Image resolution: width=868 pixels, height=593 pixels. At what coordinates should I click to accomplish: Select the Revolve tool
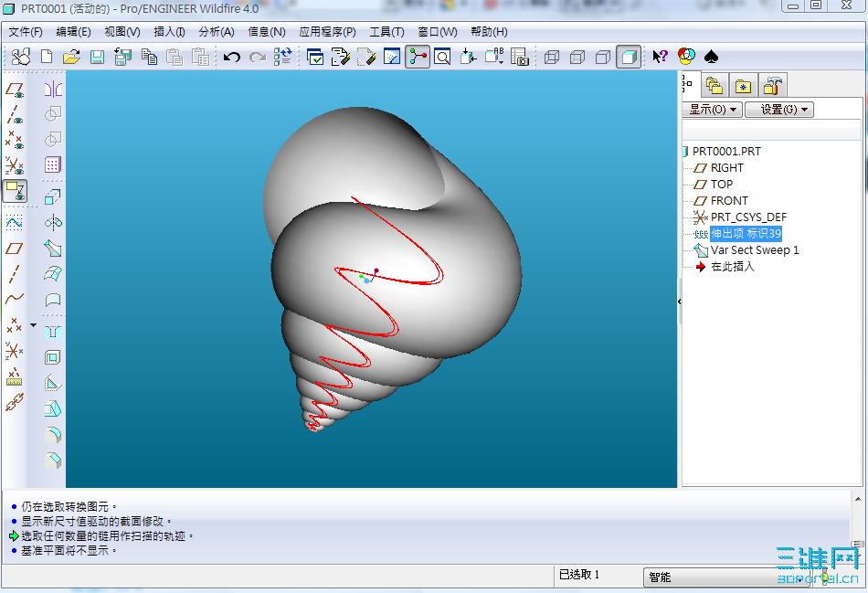tap(53, 223)
